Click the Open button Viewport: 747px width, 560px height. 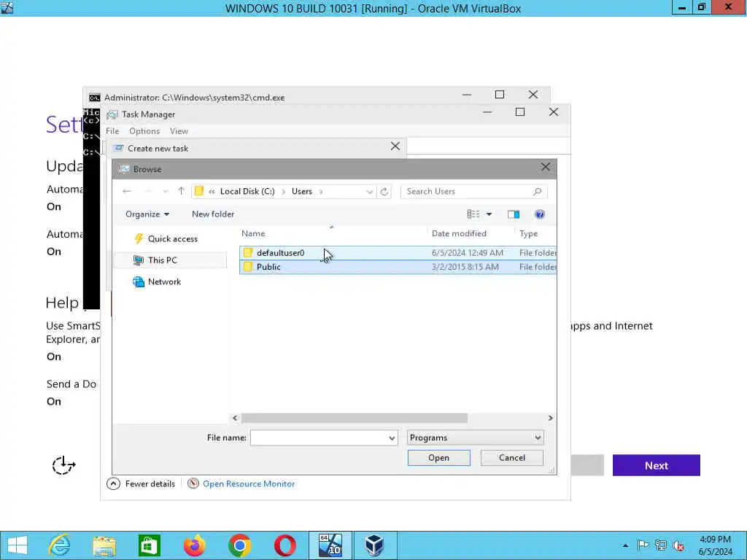pyautogui.click(x=438, y=458)
